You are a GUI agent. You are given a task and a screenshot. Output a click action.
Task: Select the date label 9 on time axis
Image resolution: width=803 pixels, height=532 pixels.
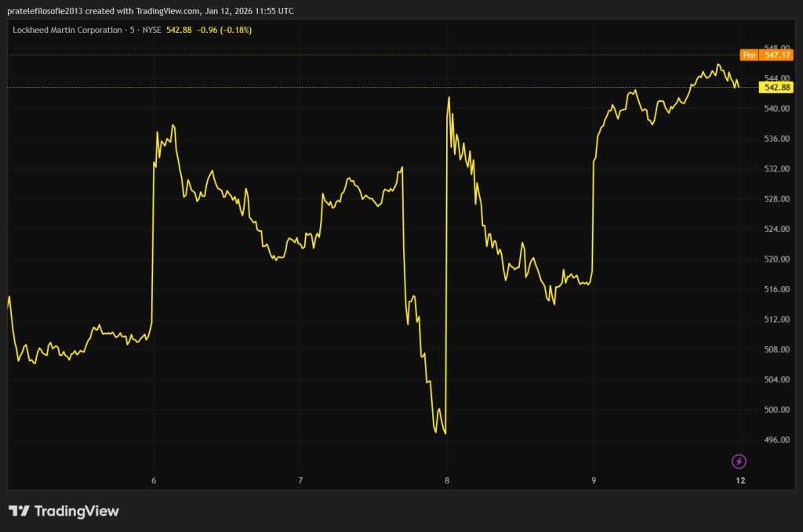coord(594,480)
